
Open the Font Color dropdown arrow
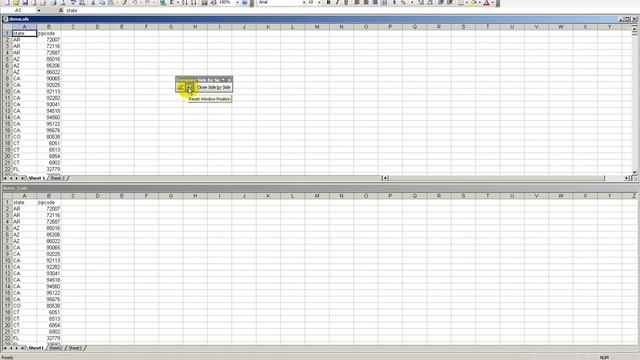493,2
